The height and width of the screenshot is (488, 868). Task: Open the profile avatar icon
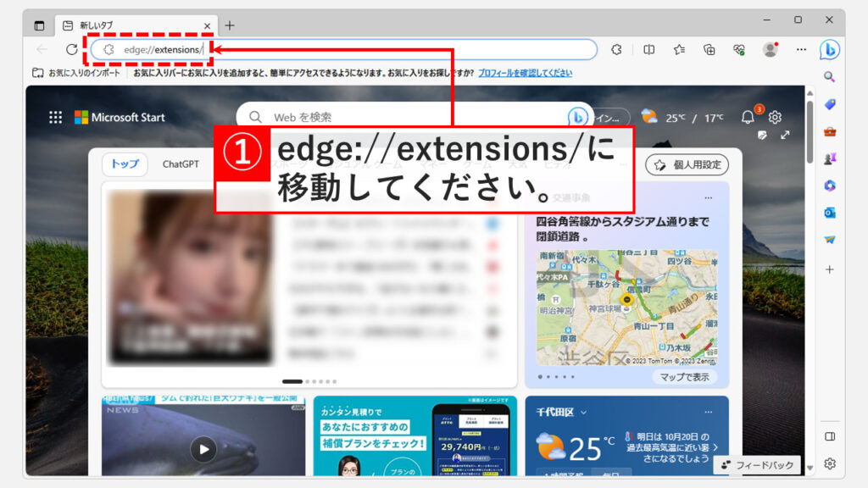pyautogui.click(x=770, y=49)
